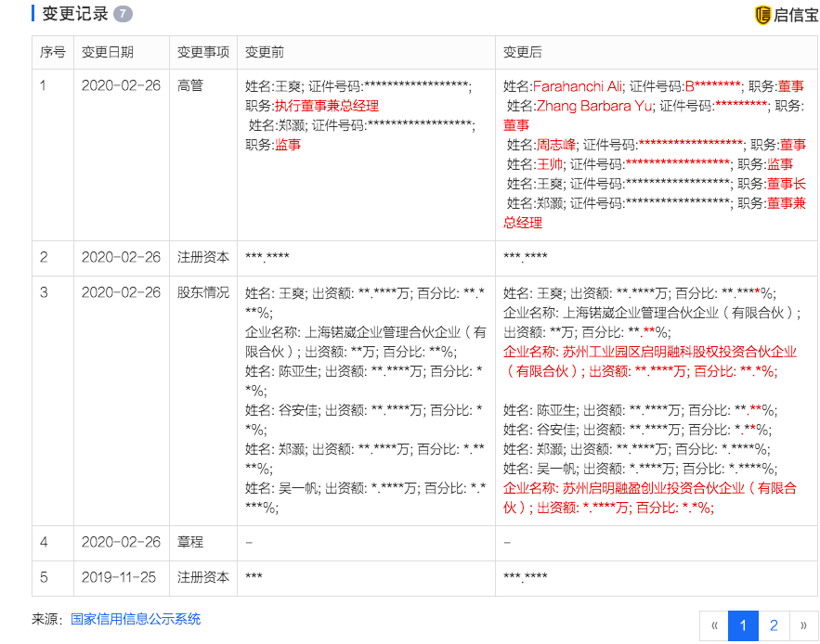Click the 变更前 column header
Screen dimensions: 820x644
pos(263,52)
